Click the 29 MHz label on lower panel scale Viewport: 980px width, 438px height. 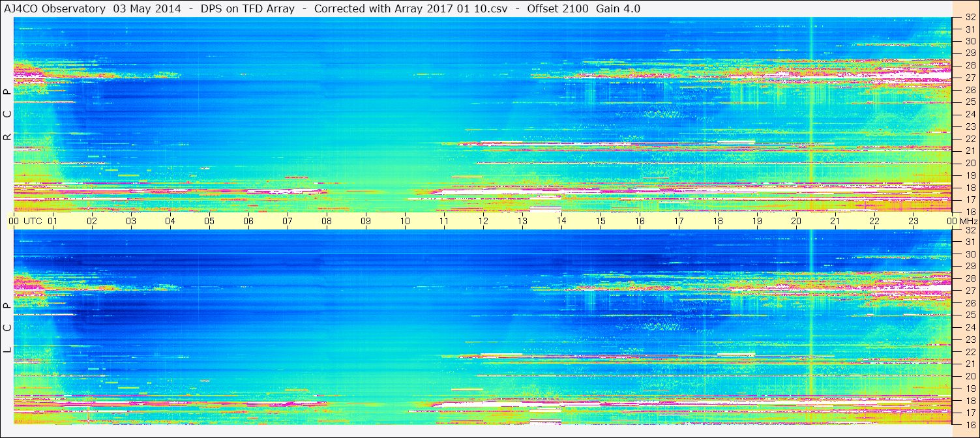click(970, 266)
